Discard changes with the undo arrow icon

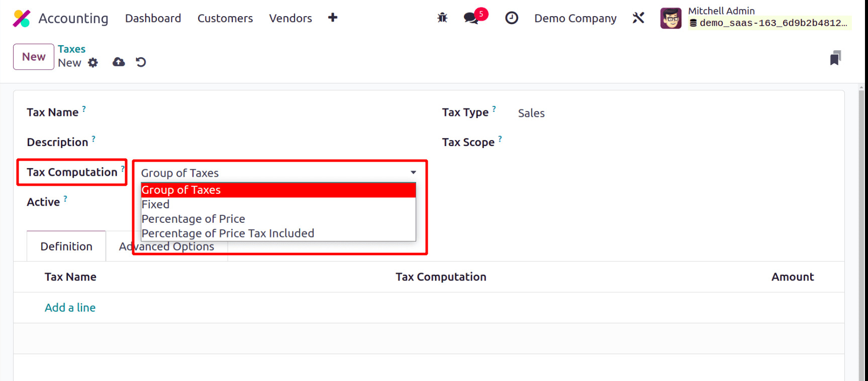tap(141, 62)
